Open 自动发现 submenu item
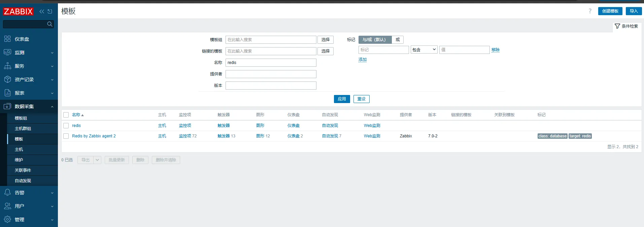 pos(32,181)
